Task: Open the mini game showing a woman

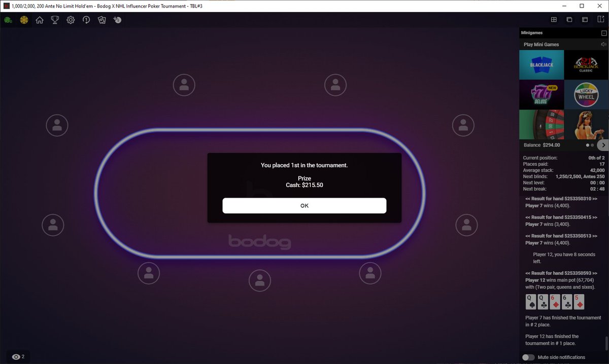Action: click(587, 125)
